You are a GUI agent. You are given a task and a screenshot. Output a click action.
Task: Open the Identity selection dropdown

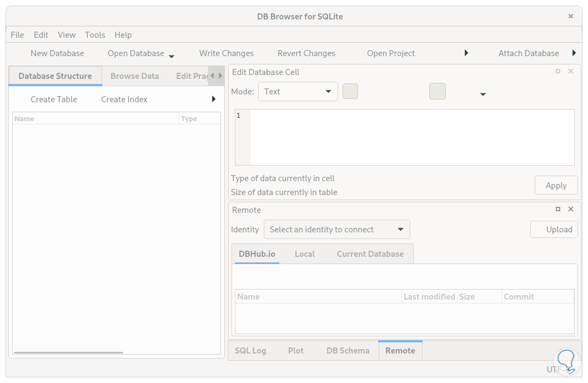pyautogui.click(x=336, y=230)
